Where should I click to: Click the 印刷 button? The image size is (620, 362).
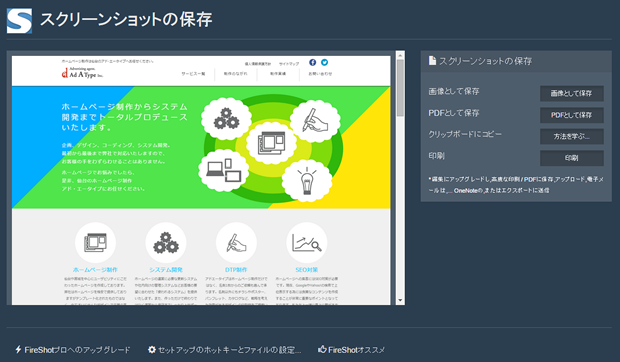(571, 158)
